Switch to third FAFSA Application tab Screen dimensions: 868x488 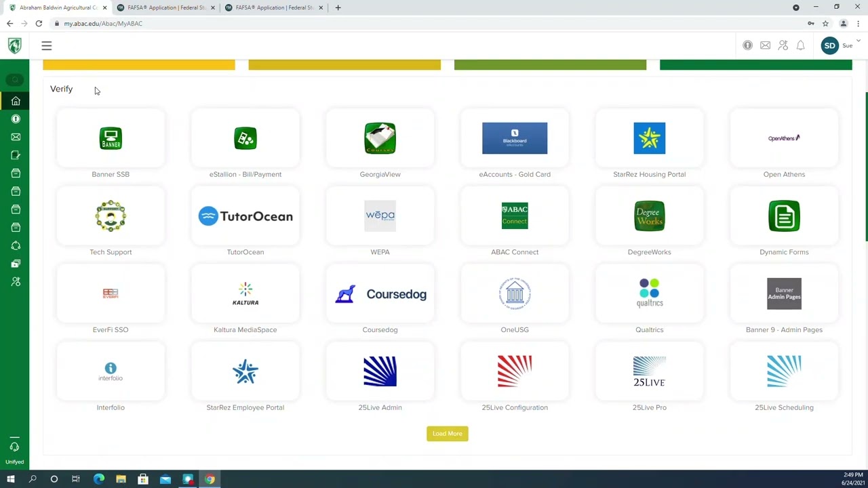click(x=275, y=7)
